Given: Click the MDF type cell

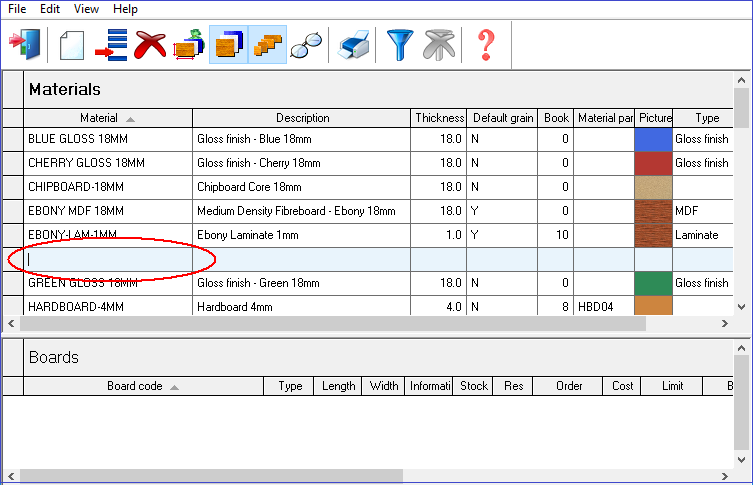Looking at the screenshot, I should 703,211.
